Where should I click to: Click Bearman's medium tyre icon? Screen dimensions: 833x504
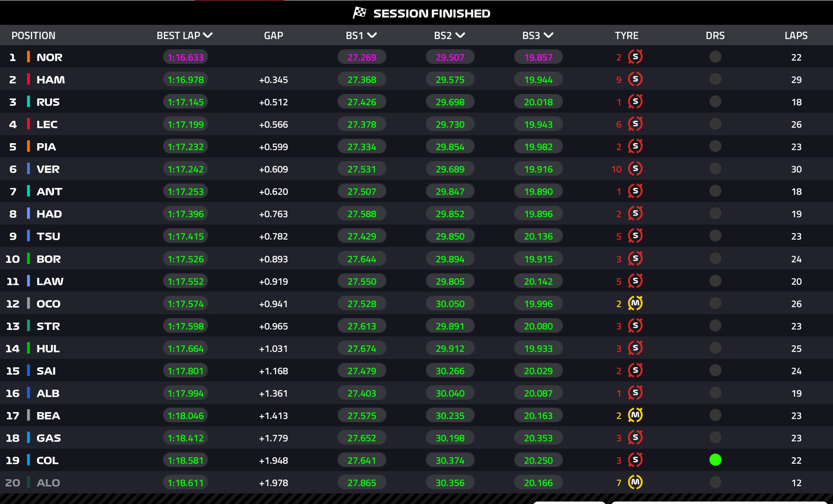(635, 415)
